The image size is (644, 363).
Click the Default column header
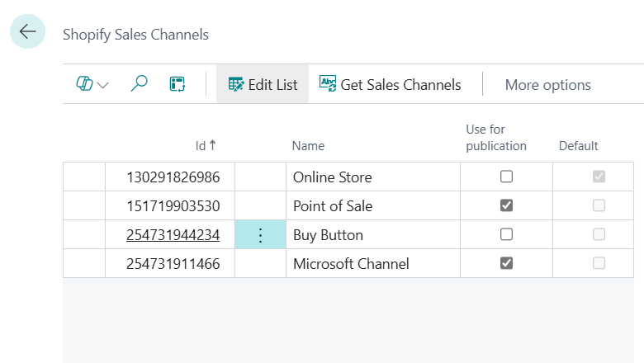click(x=578, y=146)
